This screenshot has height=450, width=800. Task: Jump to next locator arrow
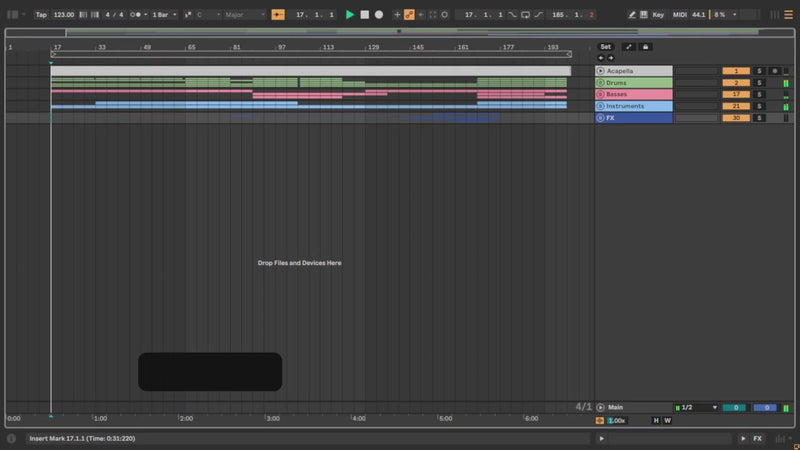610,58
